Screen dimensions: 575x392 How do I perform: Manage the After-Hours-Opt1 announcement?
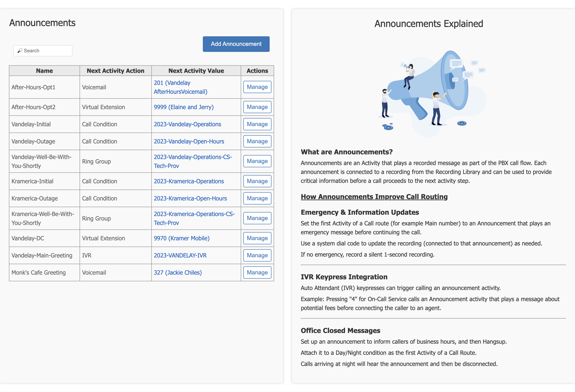coord(257,87)
